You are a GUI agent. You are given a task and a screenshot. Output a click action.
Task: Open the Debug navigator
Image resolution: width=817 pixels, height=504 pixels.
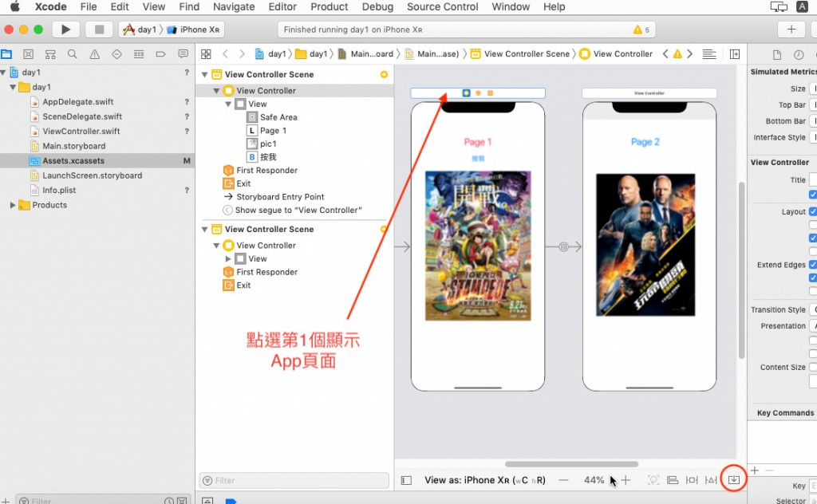tap(139, 54)
